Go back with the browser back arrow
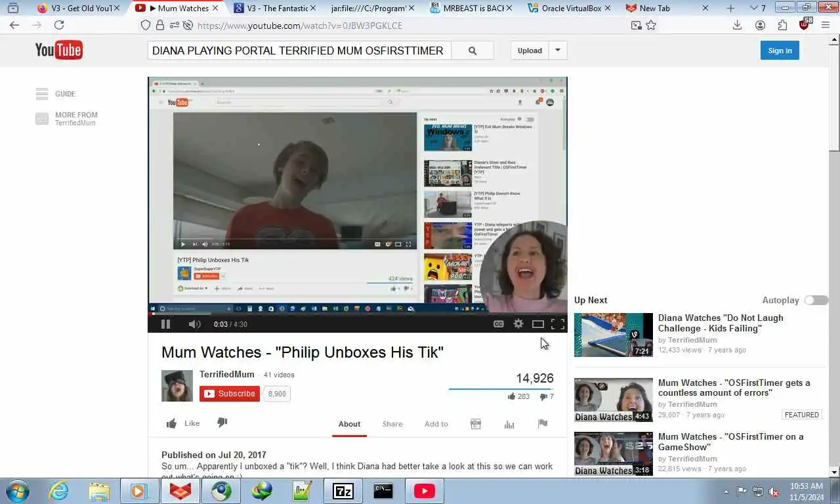840x504 pixels. coord(14,25)
